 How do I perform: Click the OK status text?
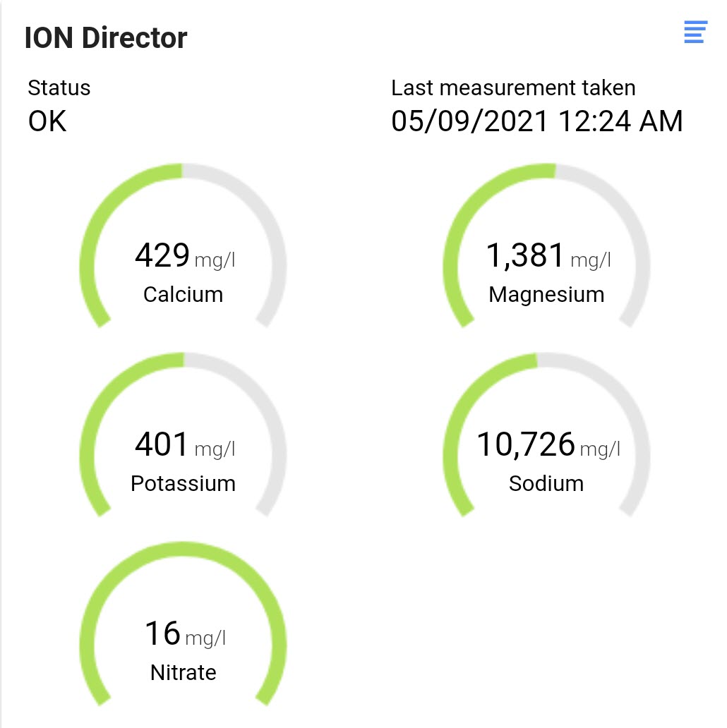46,121
